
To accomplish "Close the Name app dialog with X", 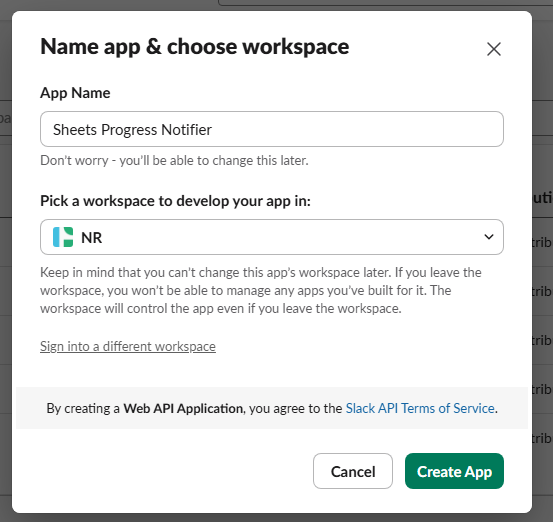I will click(x=494, y=49).
